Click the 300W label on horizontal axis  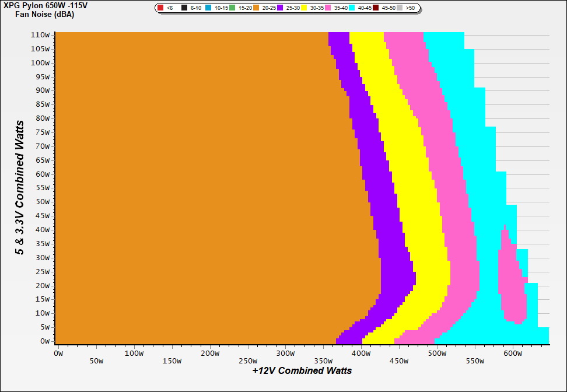click(285, 353)
